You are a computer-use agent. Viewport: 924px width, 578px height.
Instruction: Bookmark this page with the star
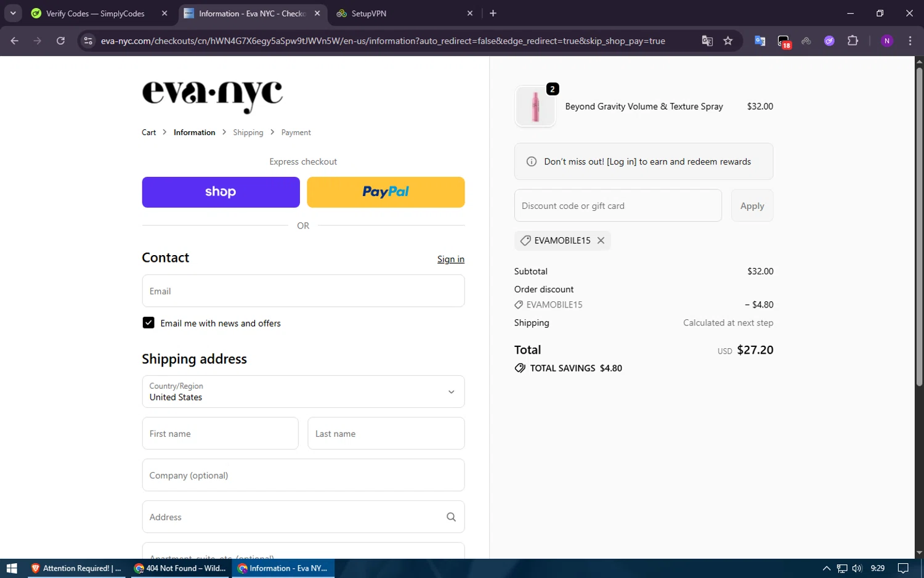click(728, 41)
